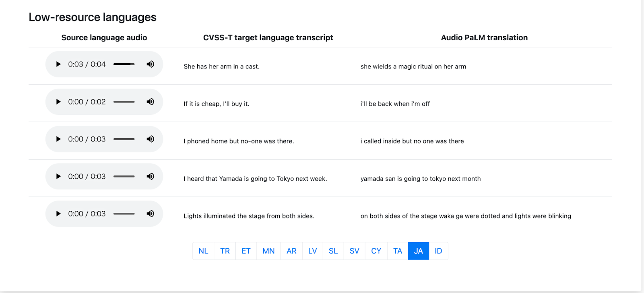The image size is (644, 293).
Task: Switch to the NL language tab
Action: coord(203,251)
